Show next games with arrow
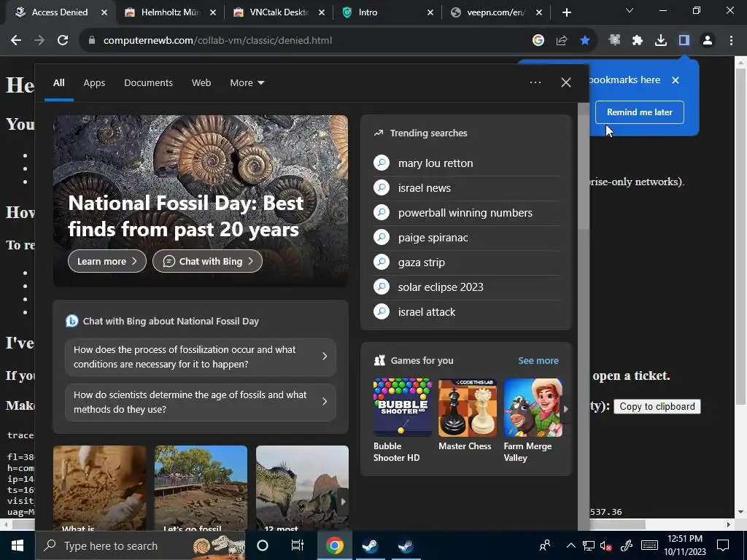Image resolution: width=747 pixels, height=560 pixels. tap(565, 408)
